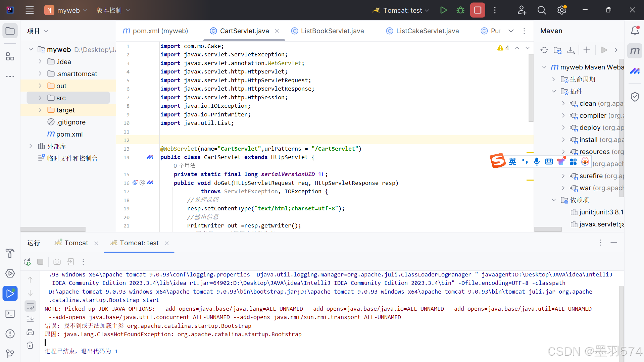Toggle the Run tool window
The width and height of the screenshot is (644, 362).
tap(10, 294)
